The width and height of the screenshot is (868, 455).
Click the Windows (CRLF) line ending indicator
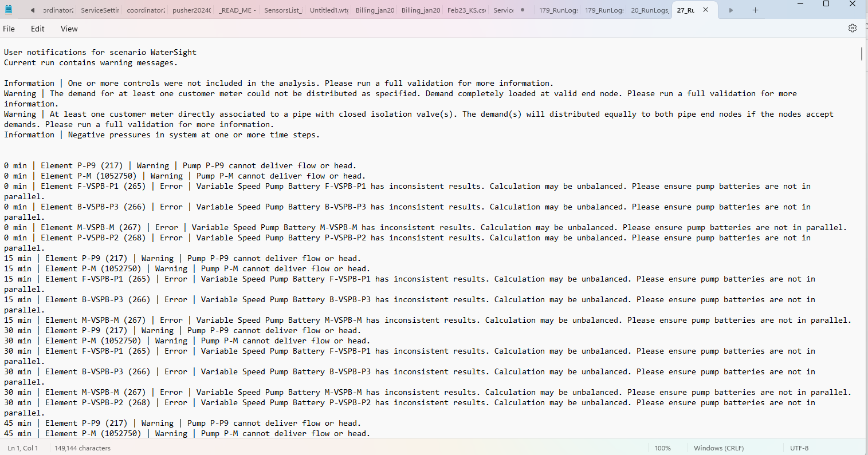(718, 448)
